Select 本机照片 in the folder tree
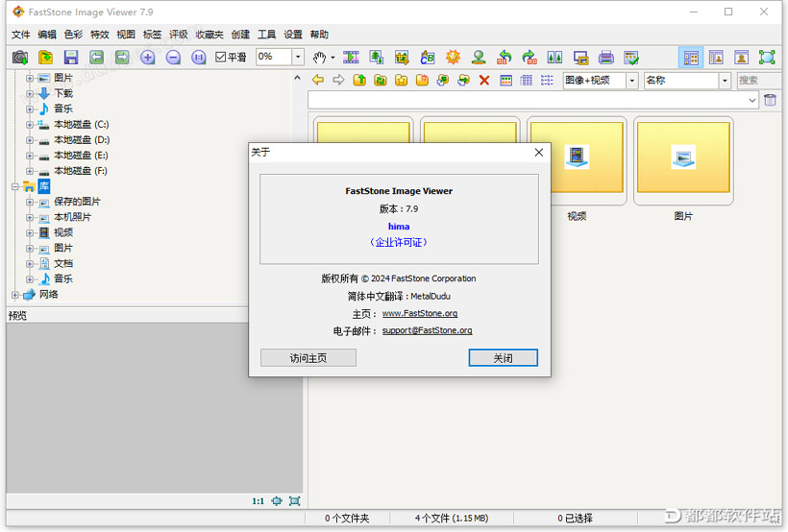Viewport: 788px width, 532px height. 72,217
